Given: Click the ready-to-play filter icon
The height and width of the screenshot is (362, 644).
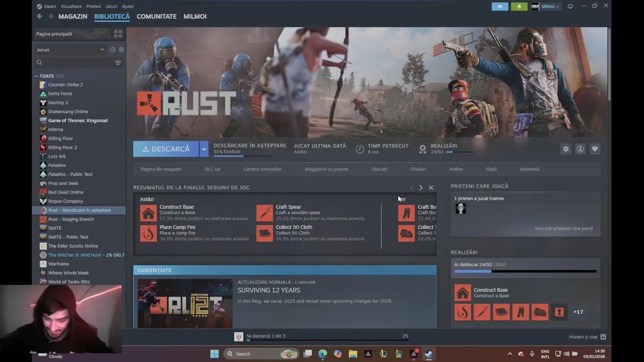Looking at the screenshot, I should (121, 50).
